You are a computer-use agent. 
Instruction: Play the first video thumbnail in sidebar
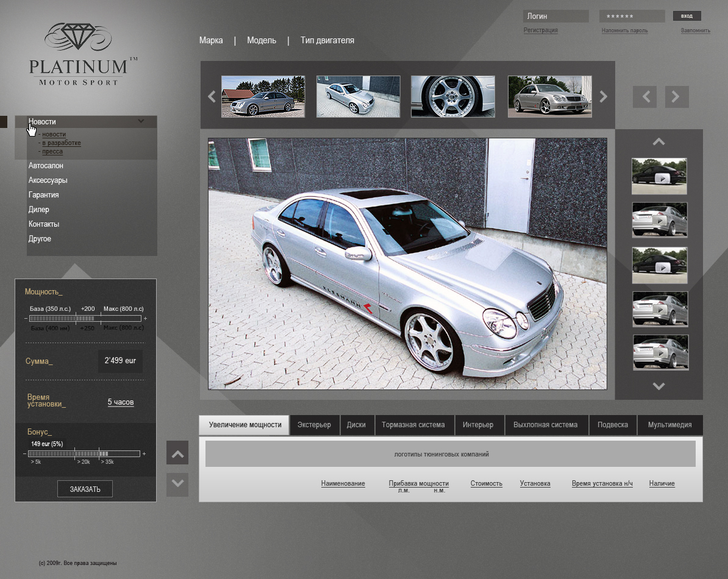coord(659,177)
